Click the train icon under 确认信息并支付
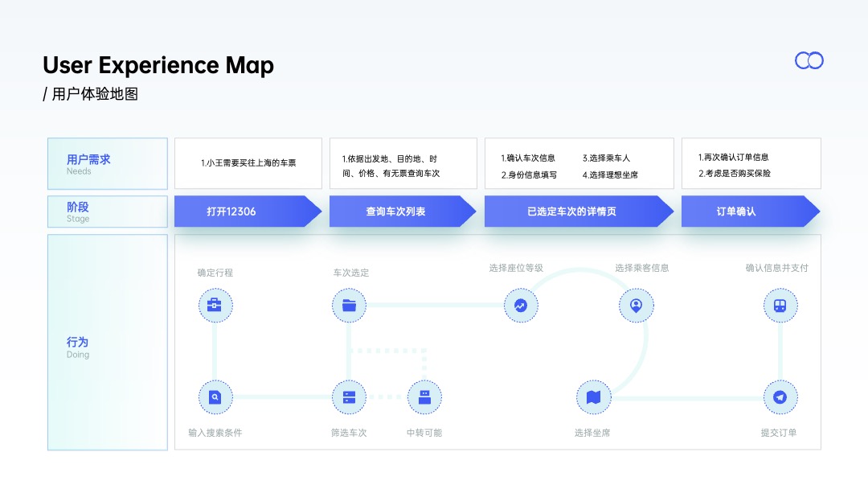The width and height of the screenshot is (868, 489). pyautogui.click(x=780, y=305)
